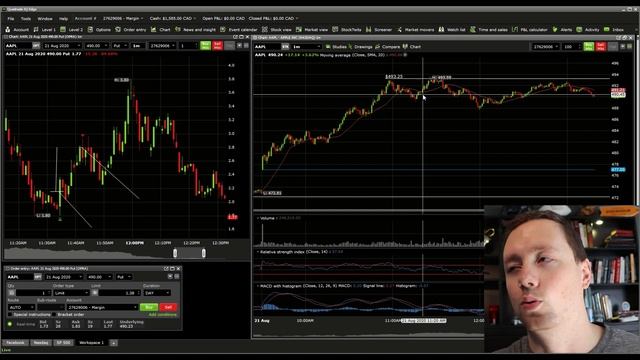640x360 pixels.
Task: Click Sell Mkt in stock chart header
Action: 600,47
